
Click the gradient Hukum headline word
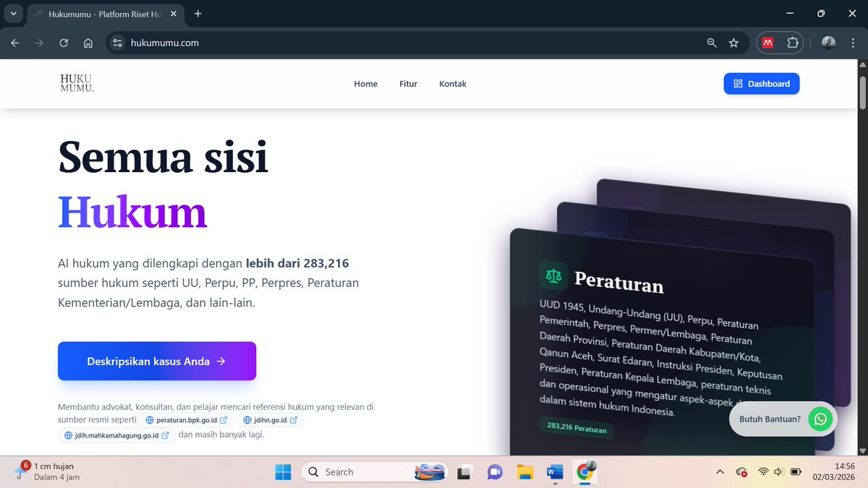132,212
